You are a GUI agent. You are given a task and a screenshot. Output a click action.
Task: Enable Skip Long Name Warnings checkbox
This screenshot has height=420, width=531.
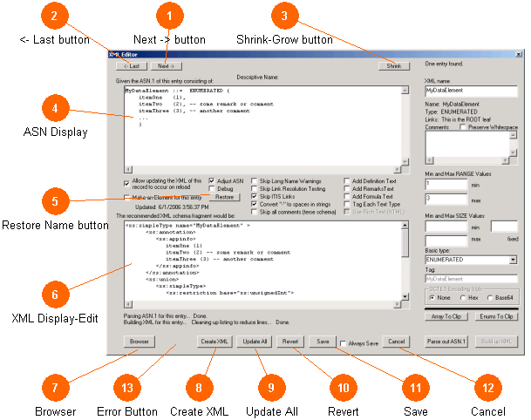pyautogui.click(x=254, y=180)
